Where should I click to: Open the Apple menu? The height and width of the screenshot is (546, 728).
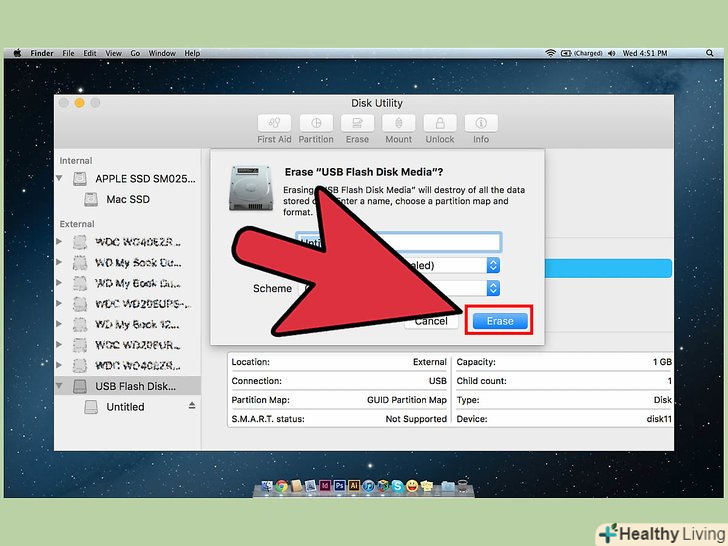point(18,53)
